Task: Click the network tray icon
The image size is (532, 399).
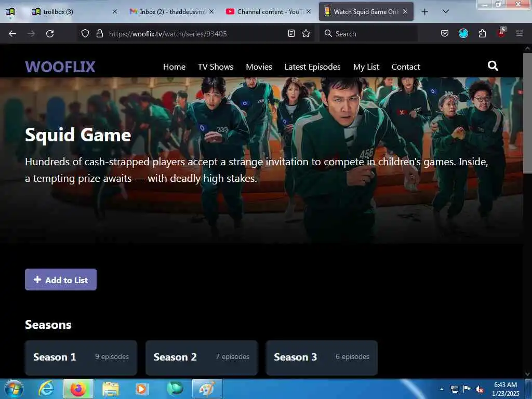Action: (x=454, y=389)
